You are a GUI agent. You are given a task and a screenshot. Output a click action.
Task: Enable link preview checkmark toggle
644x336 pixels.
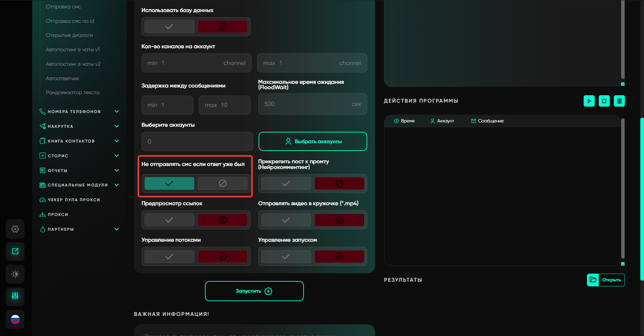(169, 220)
